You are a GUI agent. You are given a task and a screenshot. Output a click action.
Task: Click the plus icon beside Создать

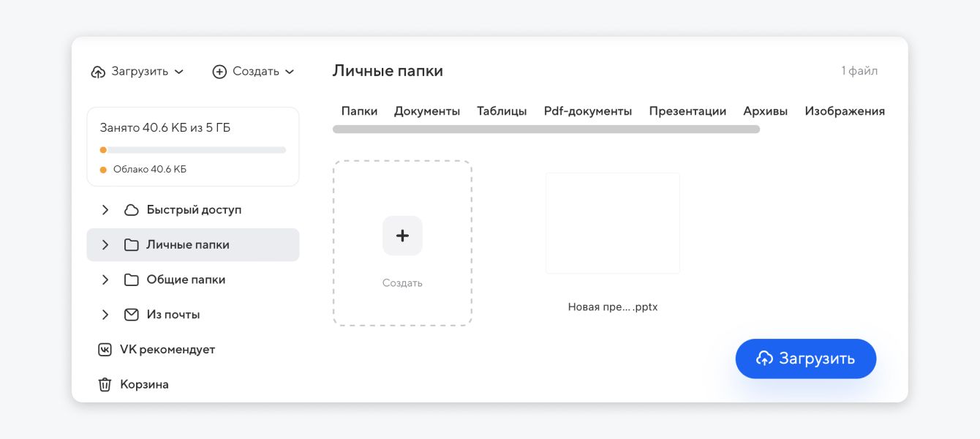[x=219, y=71]
